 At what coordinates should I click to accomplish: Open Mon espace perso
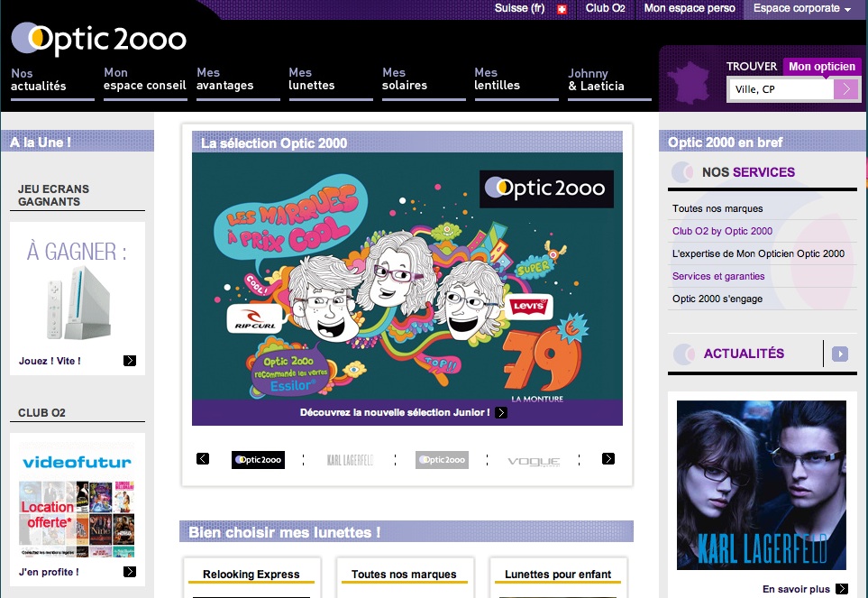(x=690, y=8)
